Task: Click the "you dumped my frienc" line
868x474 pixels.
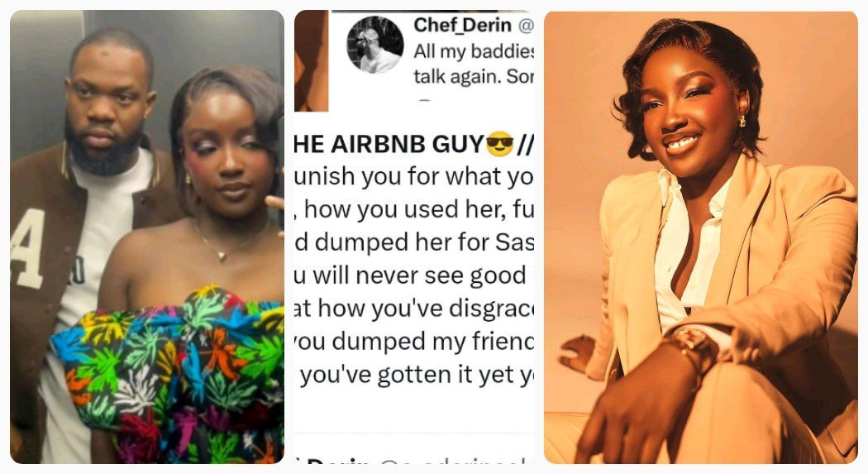Action: [413, 342]
